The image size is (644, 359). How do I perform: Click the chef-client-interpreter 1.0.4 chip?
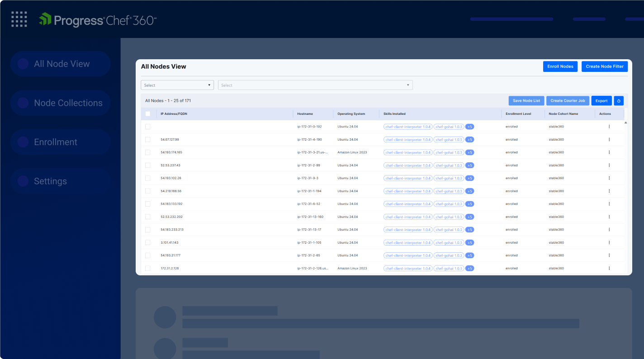pyautogui.click(x=408, y=127)
